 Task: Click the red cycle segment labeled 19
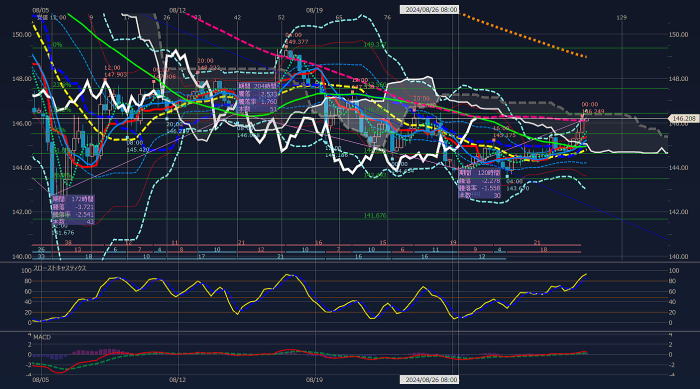pos(453,243)
